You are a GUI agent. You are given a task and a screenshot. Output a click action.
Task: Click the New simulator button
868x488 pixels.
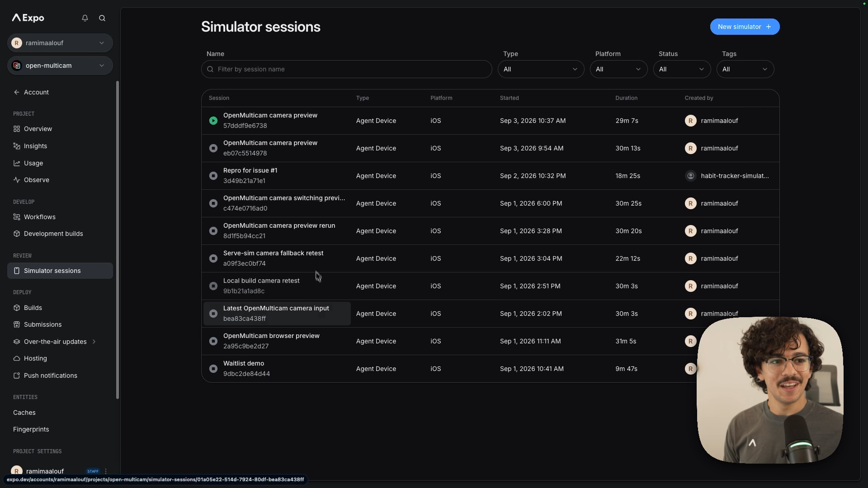[745, 27]
